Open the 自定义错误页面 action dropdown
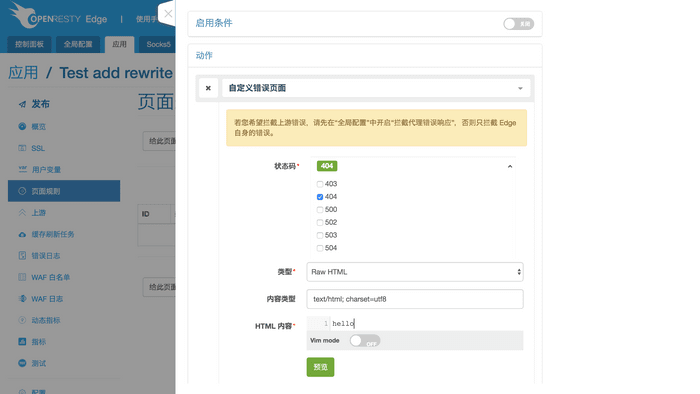The width and height of the screenshot is (700, 394). coord(376,88)
